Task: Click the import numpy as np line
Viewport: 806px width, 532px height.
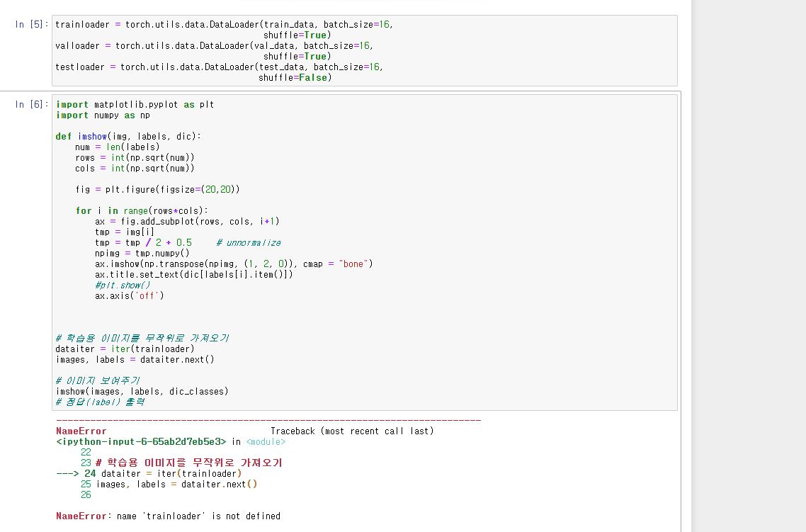Action: coord(103,115)
